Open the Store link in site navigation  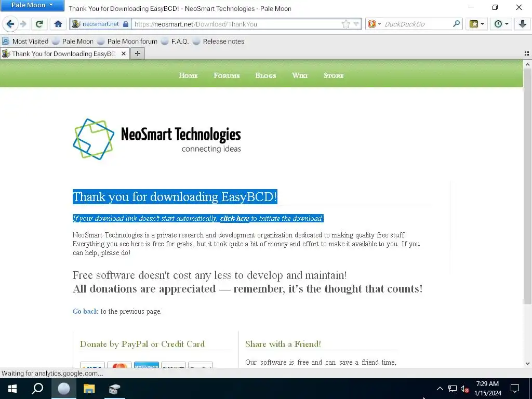tap(334, 75)
